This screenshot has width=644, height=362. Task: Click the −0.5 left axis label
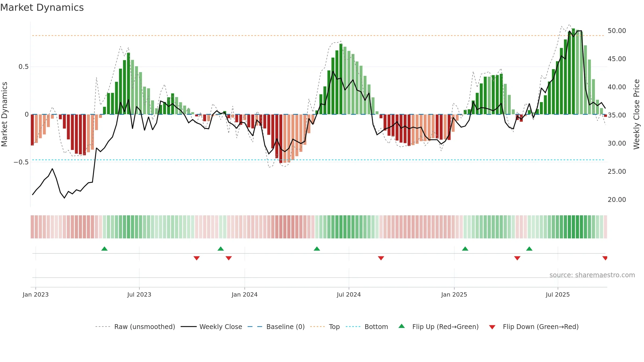coord(21,162)
